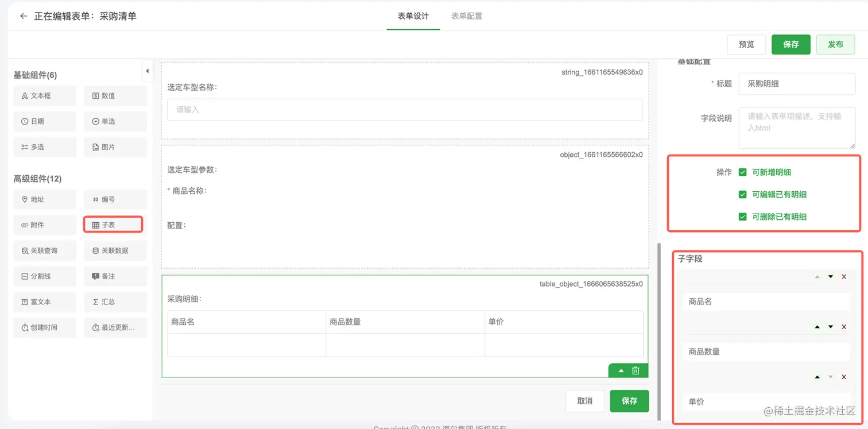Image resolution: width=868 pixels, height=429 pixels.
Task: Add the 关联查询 linked query component
Action: coord(45,250)
